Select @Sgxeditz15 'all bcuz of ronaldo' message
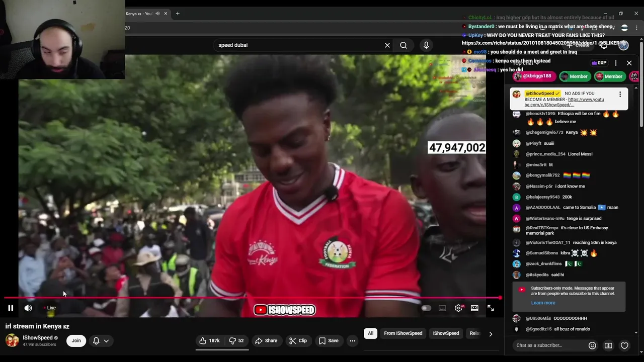644x362 pixels. [572, 329]
